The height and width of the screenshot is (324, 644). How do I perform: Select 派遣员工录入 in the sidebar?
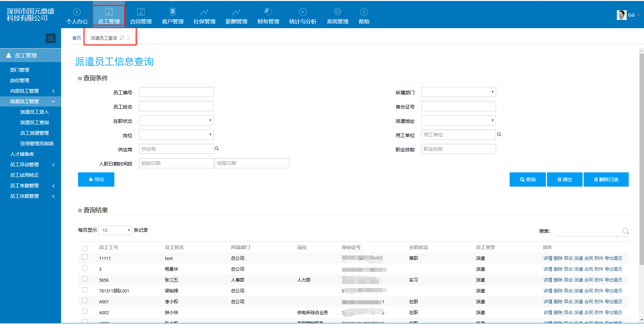tap(35, 112)
